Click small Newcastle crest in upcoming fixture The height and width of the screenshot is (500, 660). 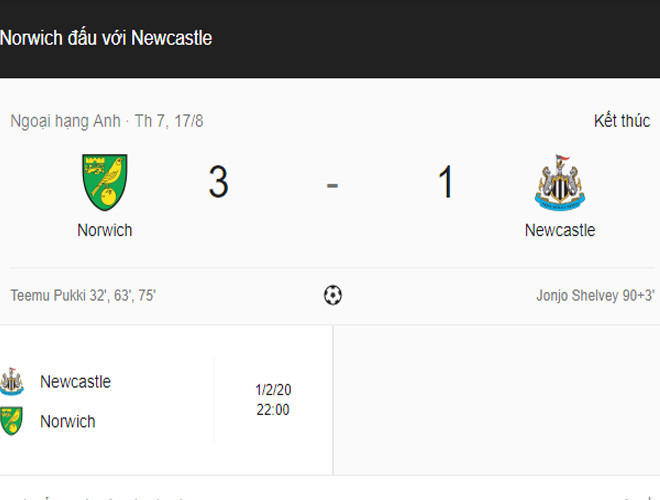coord(12,381)
